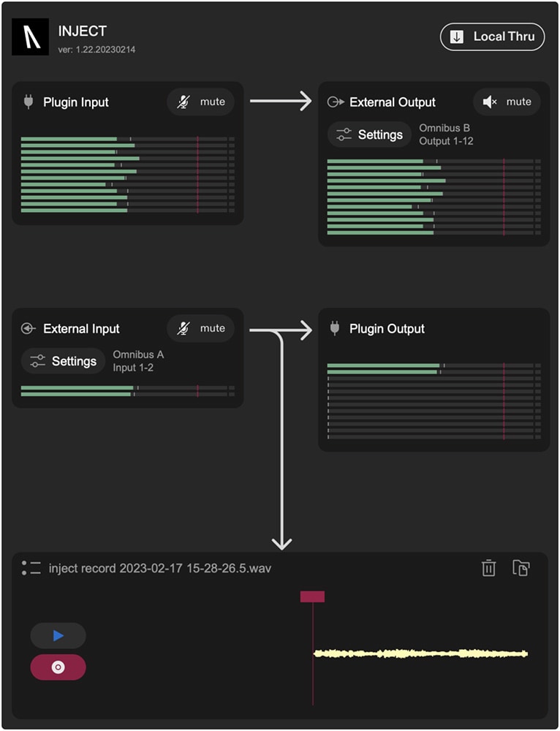560x731 pixels.
Task: Click the INJECT logo icon
Action: point(31,37)
